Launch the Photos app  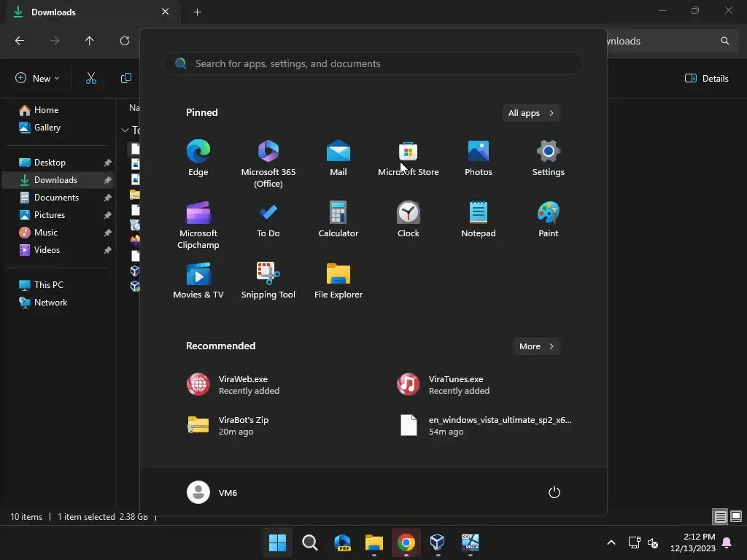tap(479, 158)
